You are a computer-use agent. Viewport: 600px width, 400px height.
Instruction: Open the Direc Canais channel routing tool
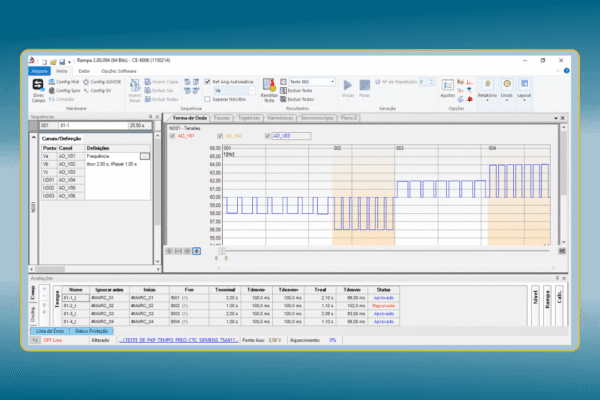coord(38,90)
